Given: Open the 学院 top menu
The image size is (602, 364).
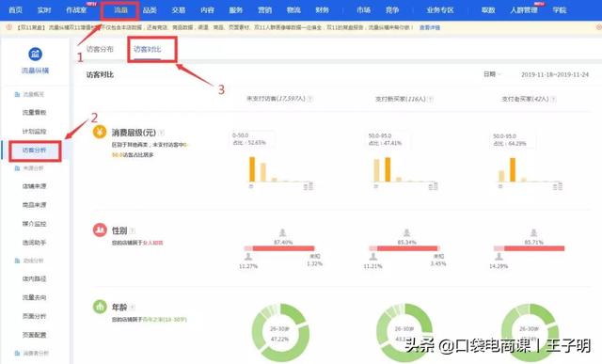Looking at the screenshot, I should (560, 10).
